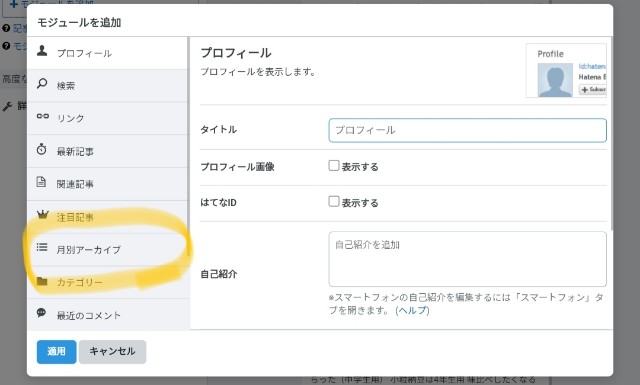Click the Profile preview thumbnail
Image resolution: width=640 pixels, height=385 pixels.
tap(567, 71)
